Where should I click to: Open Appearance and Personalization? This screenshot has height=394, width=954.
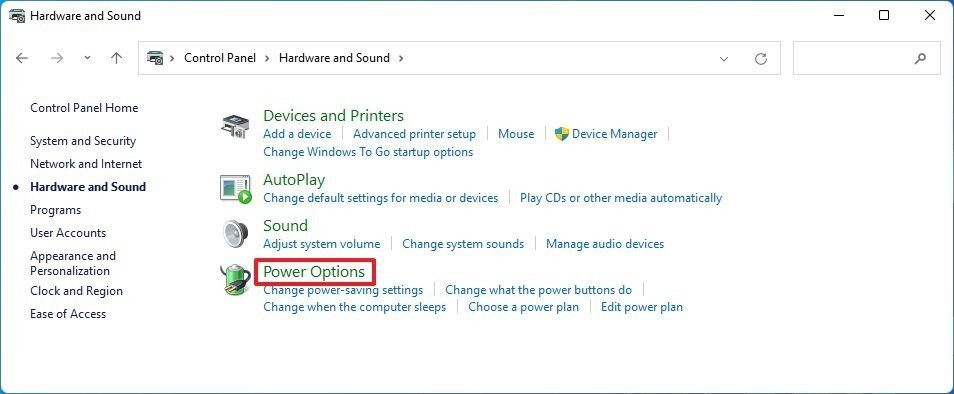[72, 263]
